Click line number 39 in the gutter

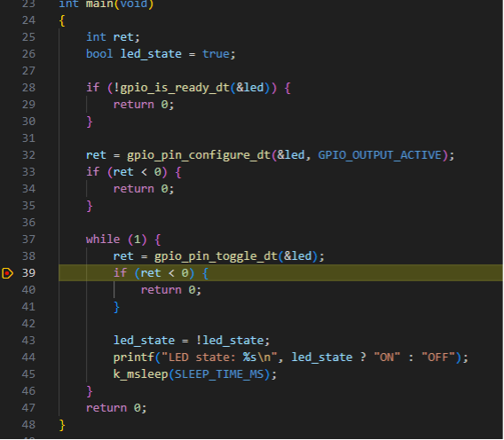point(28,273)
